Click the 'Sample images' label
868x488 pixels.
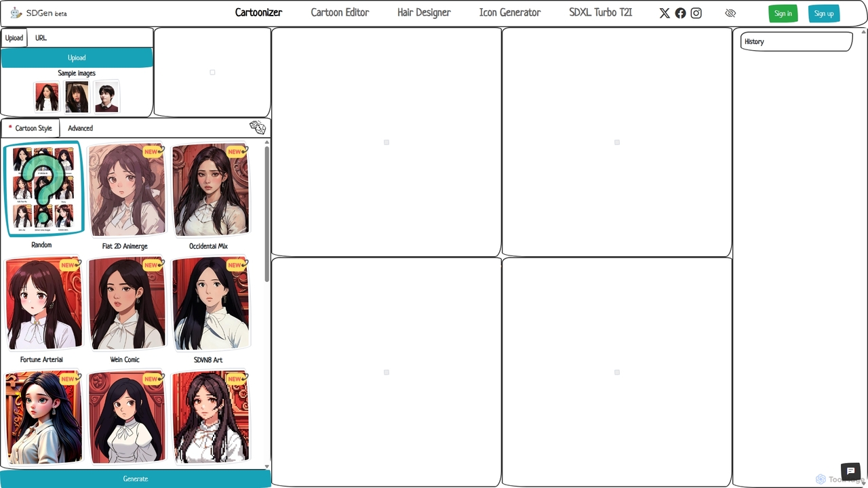pyautogui.click(x=77, y=73)
